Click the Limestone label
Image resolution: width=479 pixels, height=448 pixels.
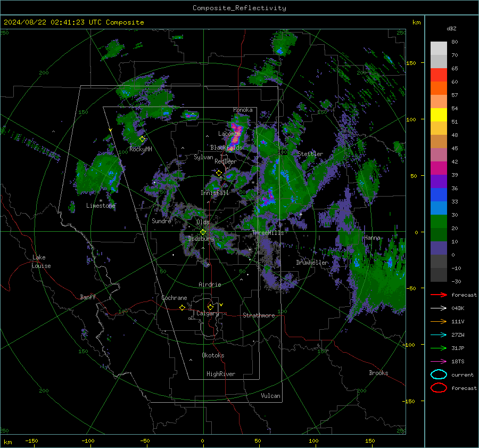(101, 206)
